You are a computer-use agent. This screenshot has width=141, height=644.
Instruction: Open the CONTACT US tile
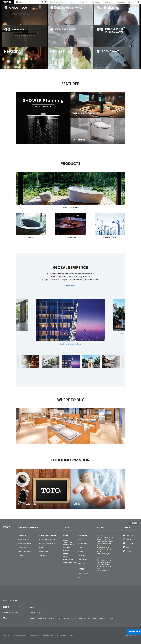pyautogui.click(x=43, y=489)
